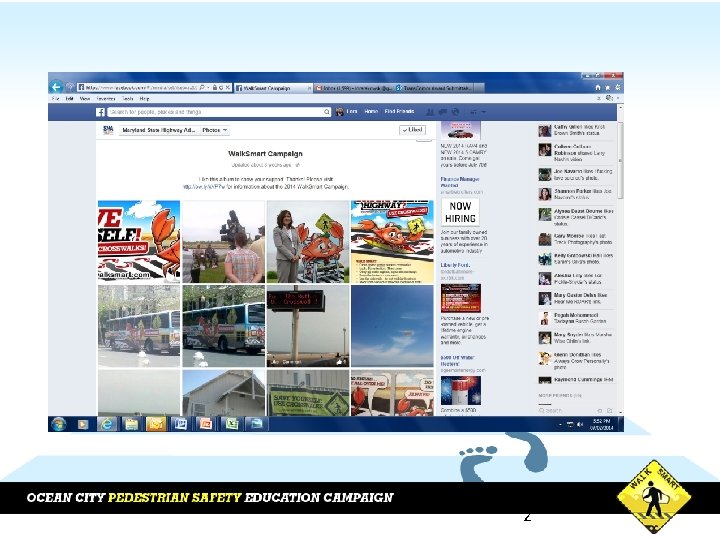Open the blue sky photo thumbnail
720x540 pixels.
pyautogui.click(x=392, y=326)
